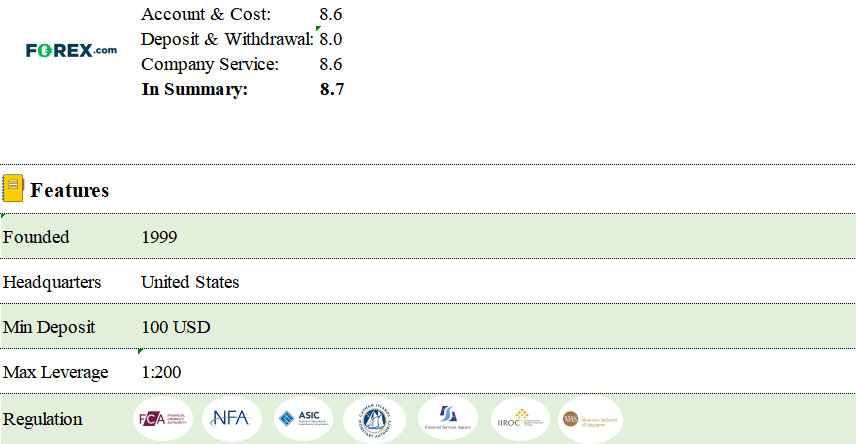The image size is (856, 444).
Task: Select the Cayman Islands Monetary Authority logo
Action: (374, 419)
